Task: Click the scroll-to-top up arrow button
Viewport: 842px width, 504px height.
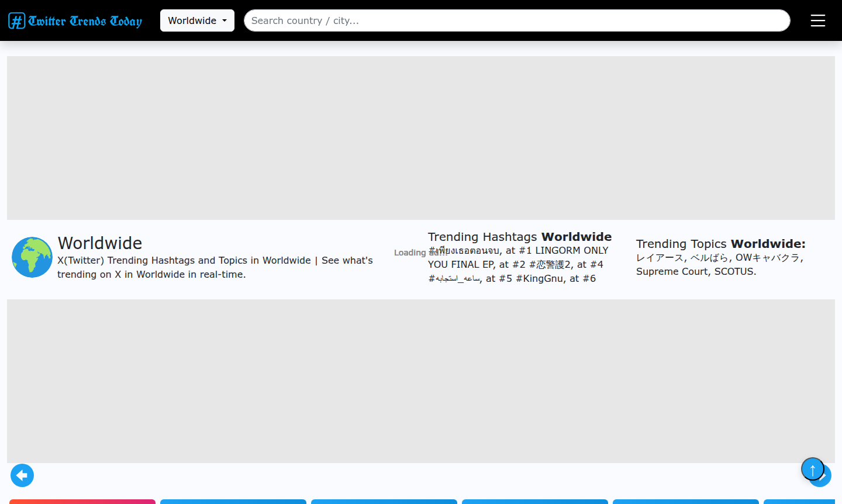Action: click(x=812, y=469)
